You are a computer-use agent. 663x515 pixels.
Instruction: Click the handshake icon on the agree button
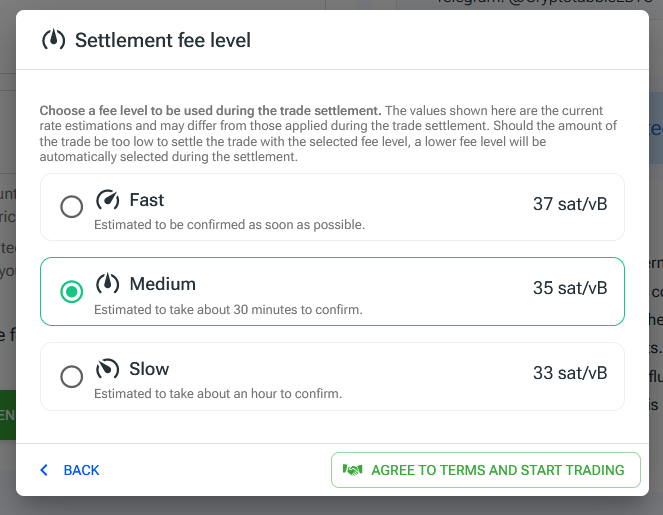coord(352,470)
